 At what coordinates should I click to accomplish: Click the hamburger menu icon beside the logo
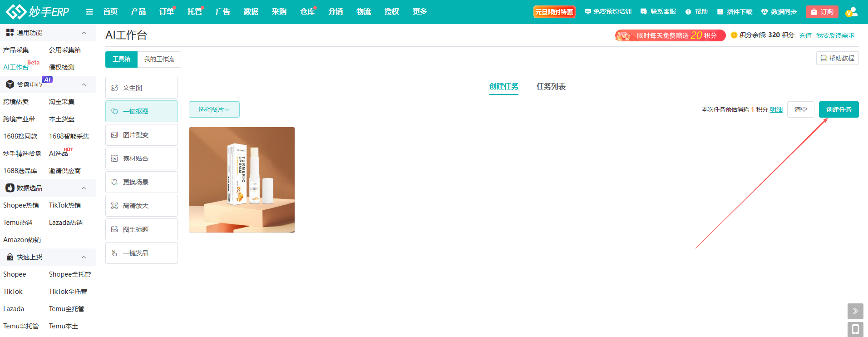89,12
